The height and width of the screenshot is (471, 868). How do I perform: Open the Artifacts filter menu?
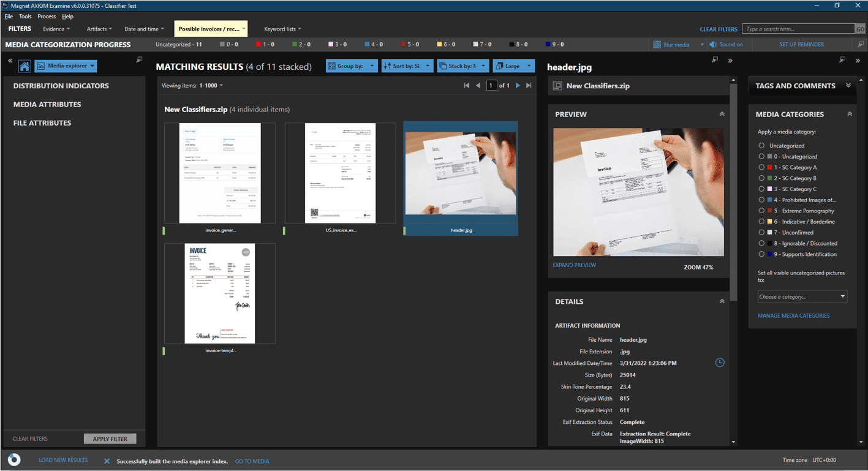[99, 29]
